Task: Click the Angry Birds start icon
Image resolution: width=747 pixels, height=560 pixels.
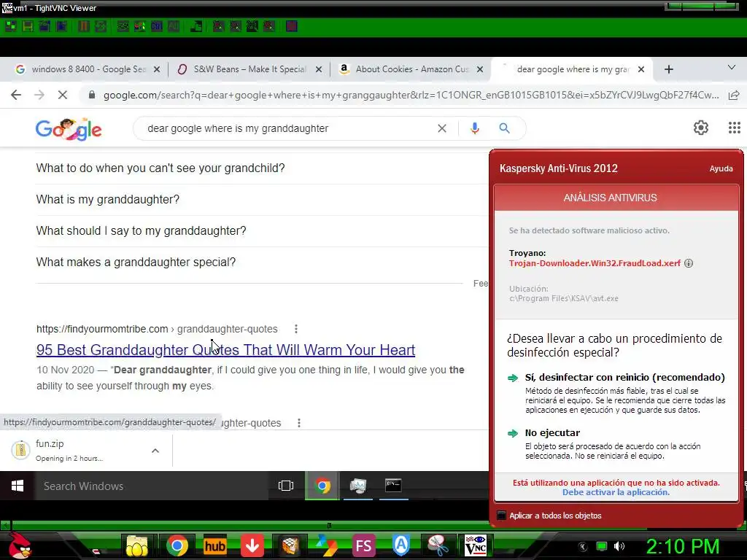Action: [x=20, y=545]
